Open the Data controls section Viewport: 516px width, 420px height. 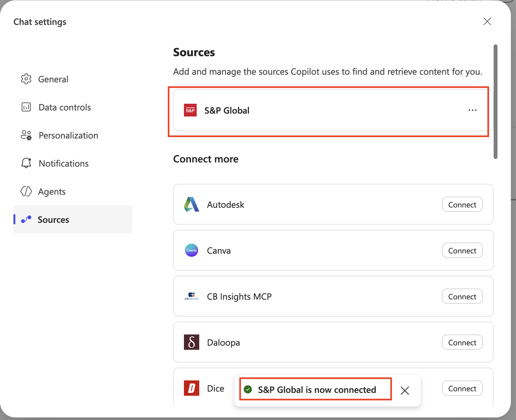tap(73, 107)
